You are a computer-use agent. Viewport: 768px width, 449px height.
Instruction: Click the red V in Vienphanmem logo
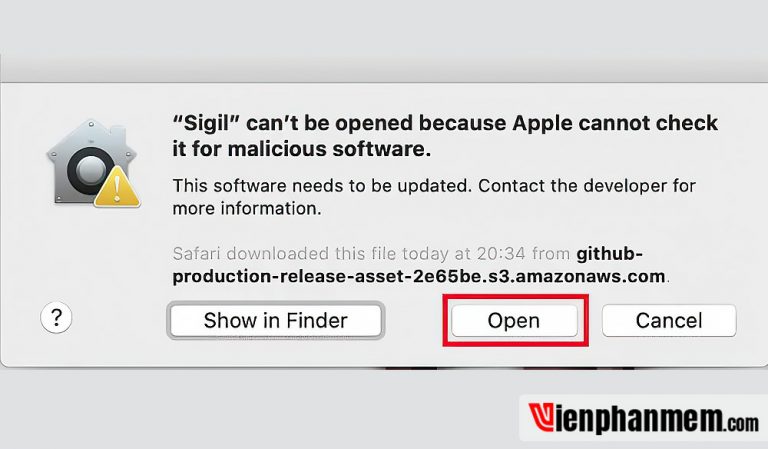[x=542, y=418]
